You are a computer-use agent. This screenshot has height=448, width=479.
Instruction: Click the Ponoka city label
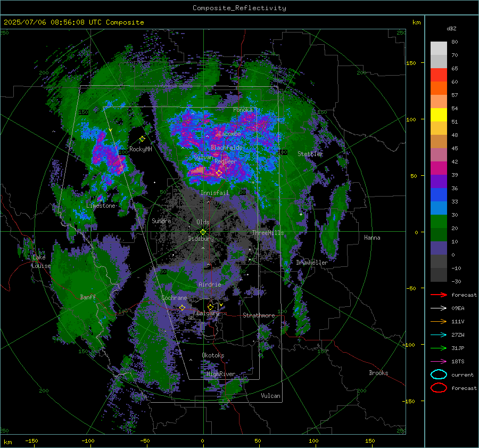[x=243, y=110]
